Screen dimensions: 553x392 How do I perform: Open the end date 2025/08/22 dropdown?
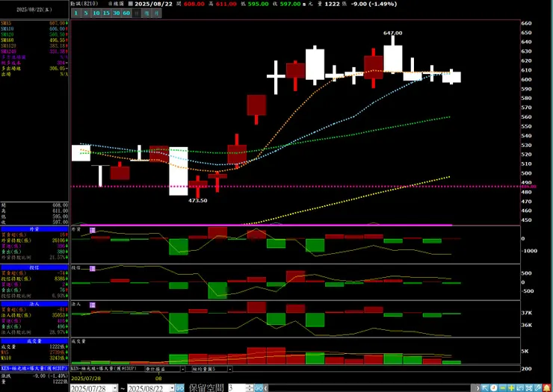click(172, 388)
